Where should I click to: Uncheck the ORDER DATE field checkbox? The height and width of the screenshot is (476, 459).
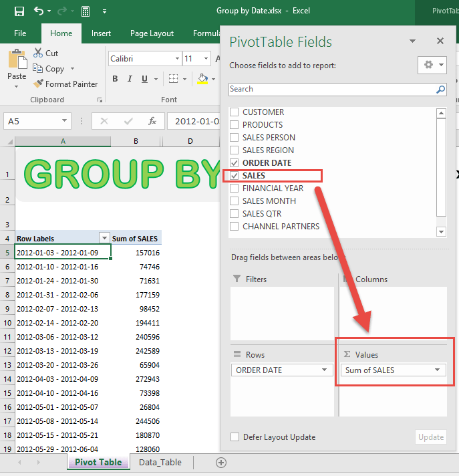coord(235,162)
